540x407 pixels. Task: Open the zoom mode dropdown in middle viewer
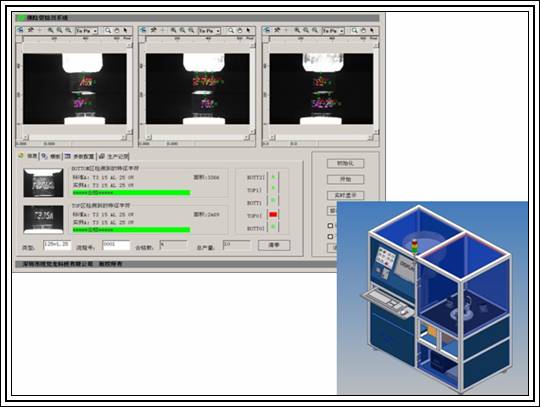[209, 31]
